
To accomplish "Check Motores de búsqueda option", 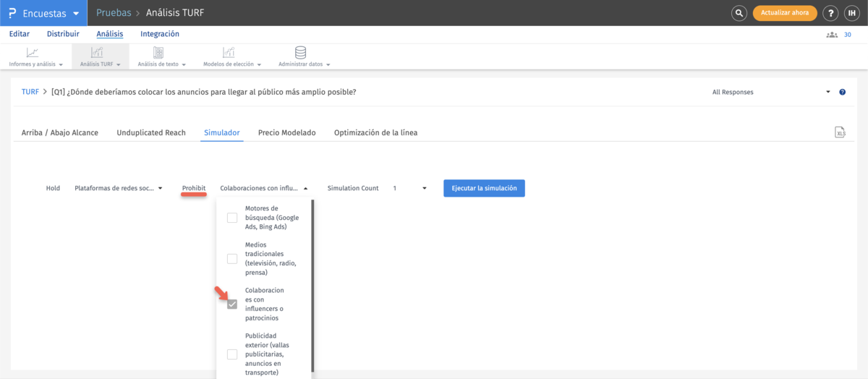I will pos(232,218).
